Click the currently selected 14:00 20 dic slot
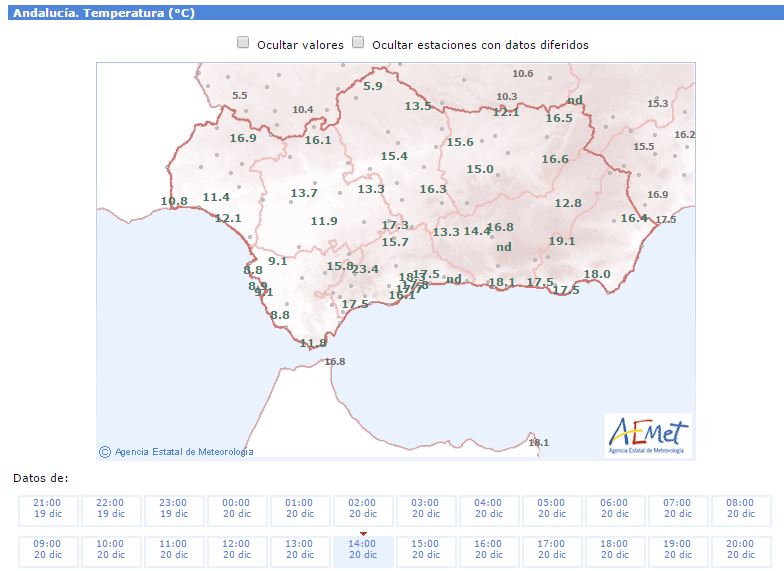The image size is (784, 571). (362, 550)
